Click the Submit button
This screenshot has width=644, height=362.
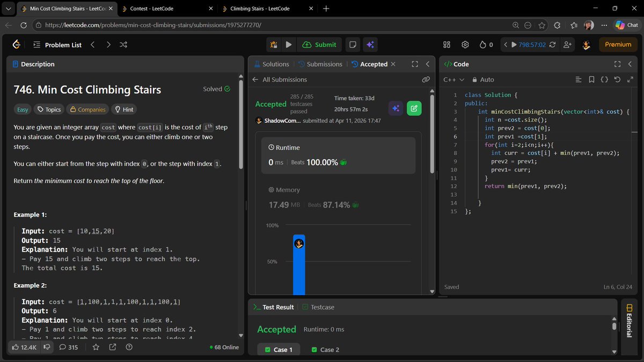[320, 45]
